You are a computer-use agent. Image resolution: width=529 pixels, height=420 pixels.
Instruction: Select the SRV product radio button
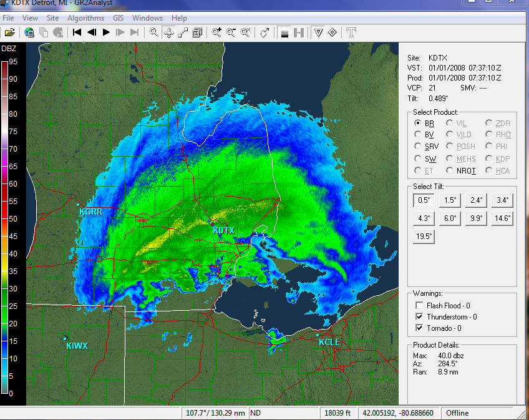pos(419,146)
